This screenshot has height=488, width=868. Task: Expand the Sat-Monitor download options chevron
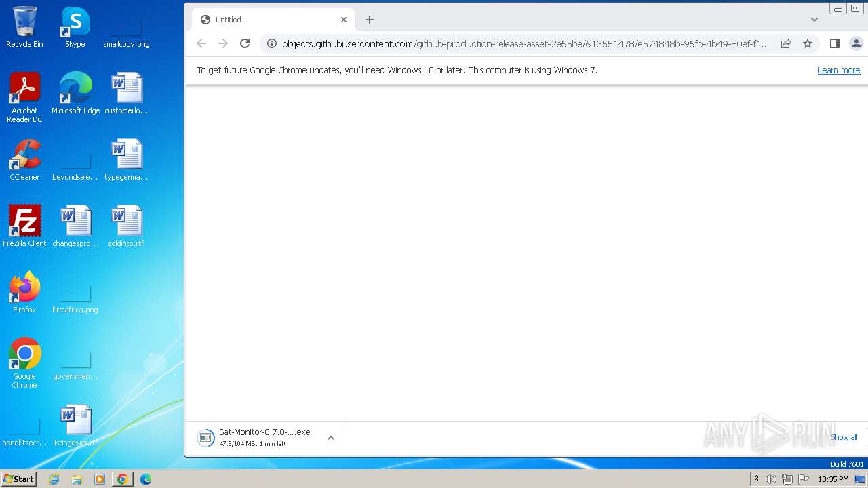tap(331, 438)
